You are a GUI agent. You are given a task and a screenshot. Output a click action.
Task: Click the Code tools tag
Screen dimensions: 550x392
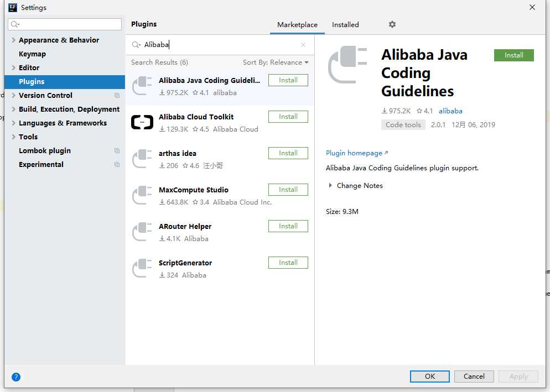point(403,125)
